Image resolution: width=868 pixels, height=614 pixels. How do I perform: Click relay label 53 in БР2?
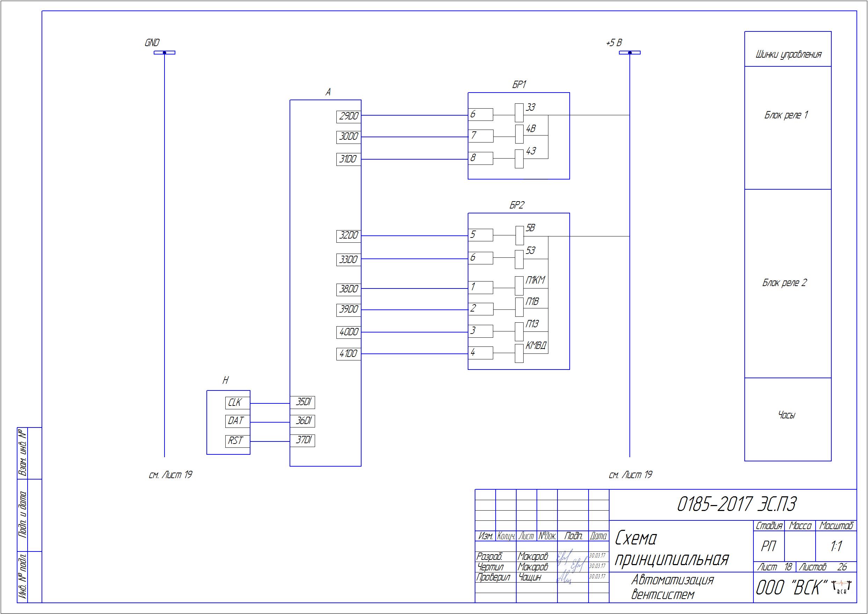(530, 251)
